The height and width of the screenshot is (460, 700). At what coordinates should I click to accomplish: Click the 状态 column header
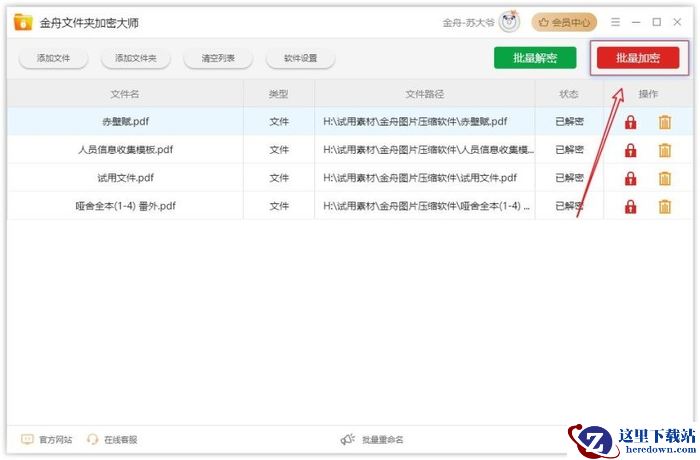pyautogui.click(x=569, y=94)
